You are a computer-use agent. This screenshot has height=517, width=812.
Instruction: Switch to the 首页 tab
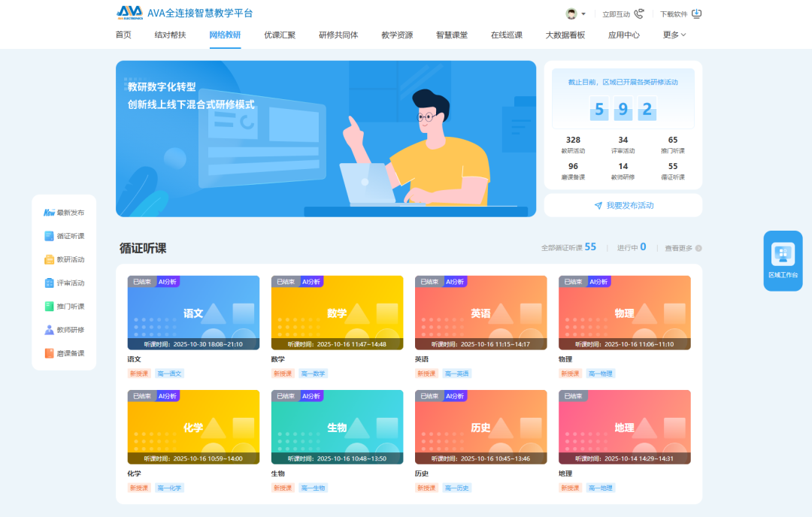(123, 35)
